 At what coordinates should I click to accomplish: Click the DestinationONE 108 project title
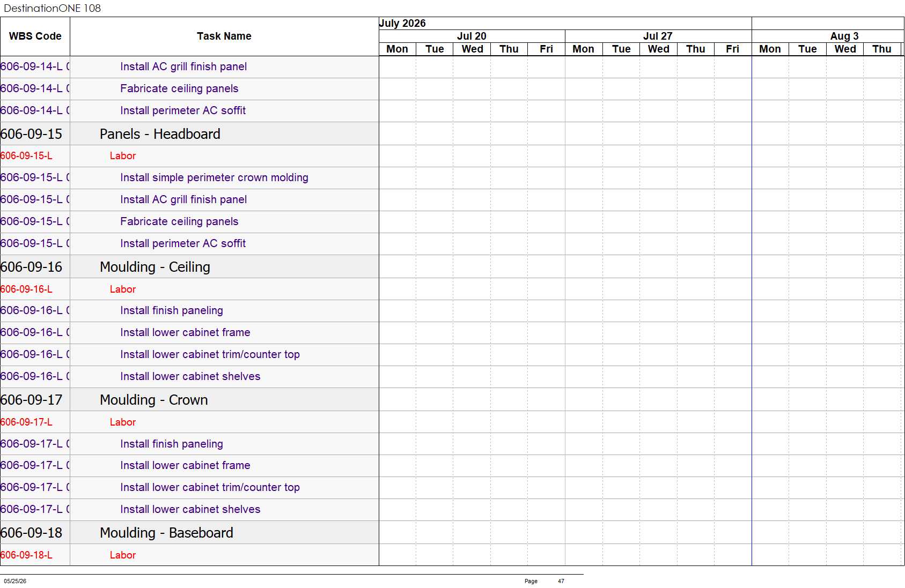52,8
